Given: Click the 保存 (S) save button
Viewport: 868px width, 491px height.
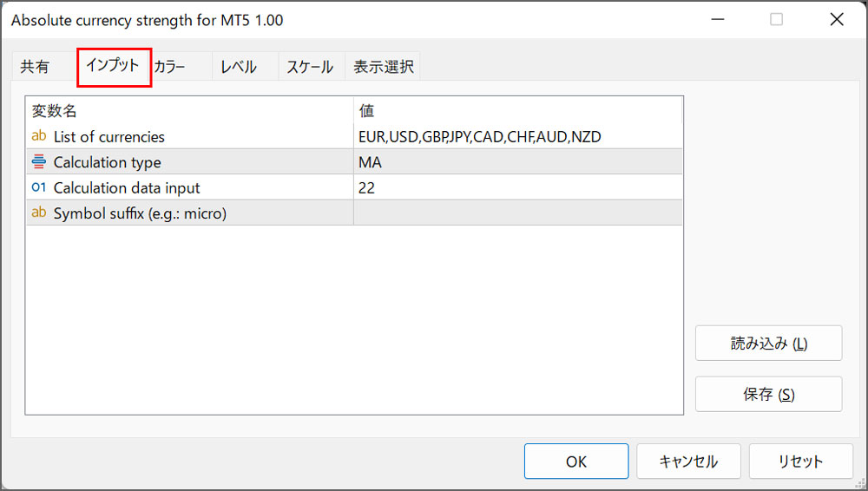Looking at the screenshot, I should (768, 394).
